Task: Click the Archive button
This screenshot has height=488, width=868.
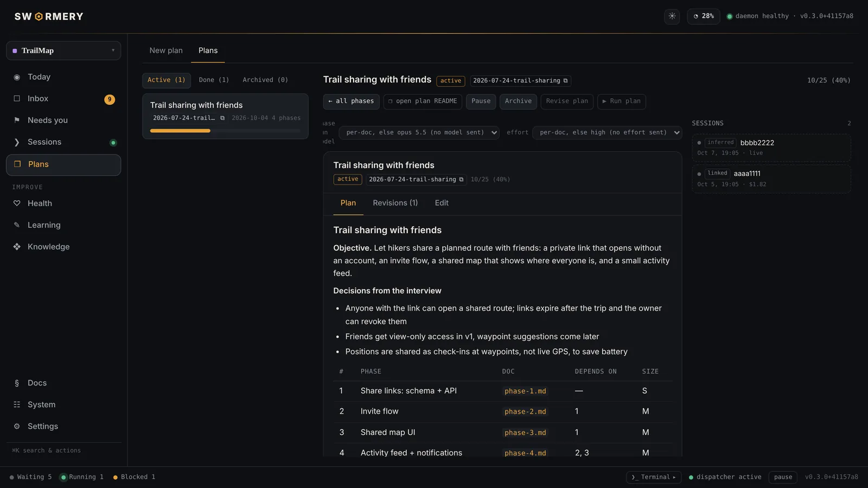Action: click(x=518, y=101)
